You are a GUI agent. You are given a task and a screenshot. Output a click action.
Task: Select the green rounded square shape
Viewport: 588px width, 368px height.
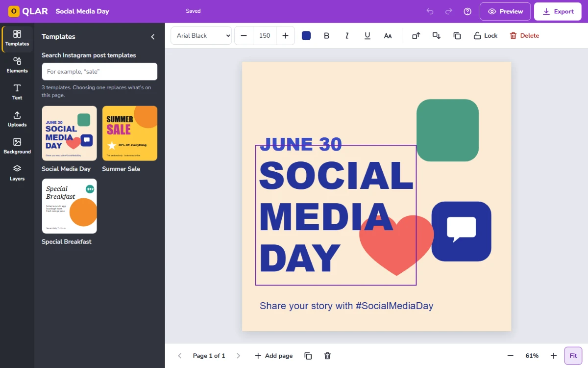(x=447, y=130)
